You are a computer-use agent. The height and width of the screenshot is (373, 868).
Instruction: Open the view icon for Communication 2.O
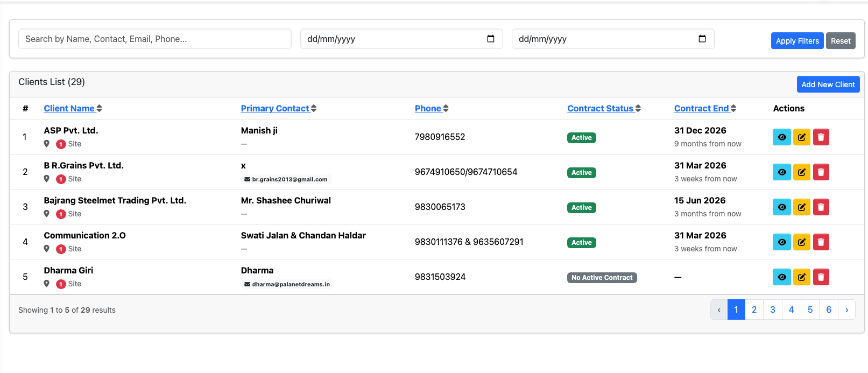pos(781,242)
